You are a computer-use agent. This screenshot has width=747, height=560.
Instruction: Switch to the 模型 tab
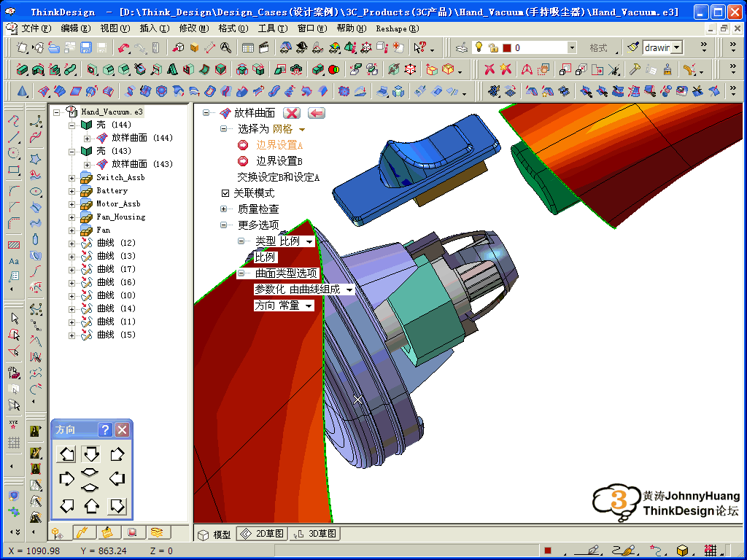[x=214, y=534]
